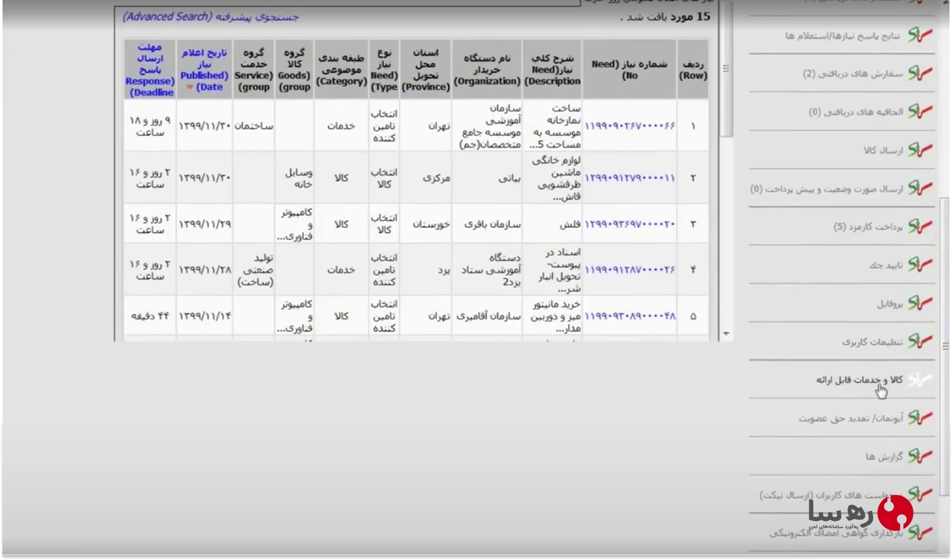Click the published date ۱۳۹۹/۱۱/۲۹
Image resolution: width=952 pixels, height=560 pixels.
coord(205,224)
